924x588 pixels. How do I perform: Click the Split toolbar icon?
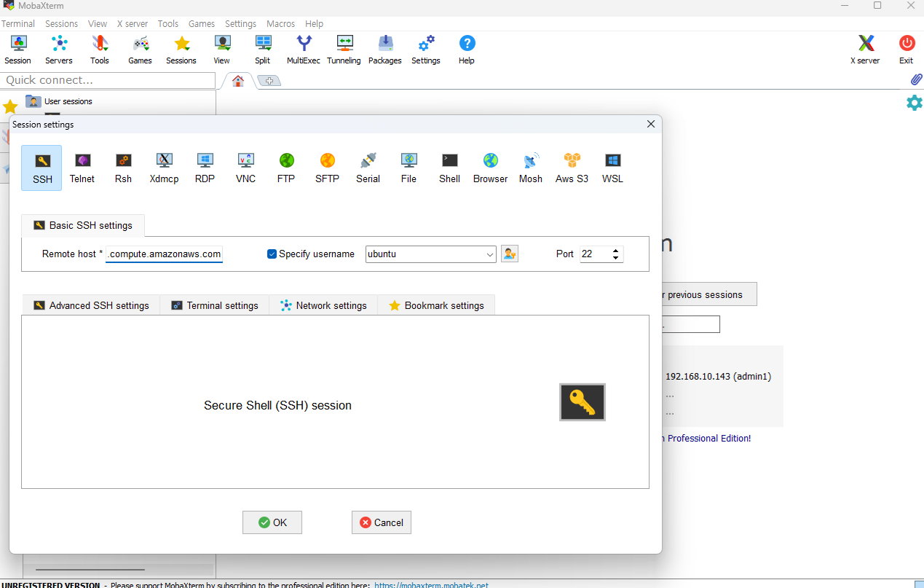point(263,50)
